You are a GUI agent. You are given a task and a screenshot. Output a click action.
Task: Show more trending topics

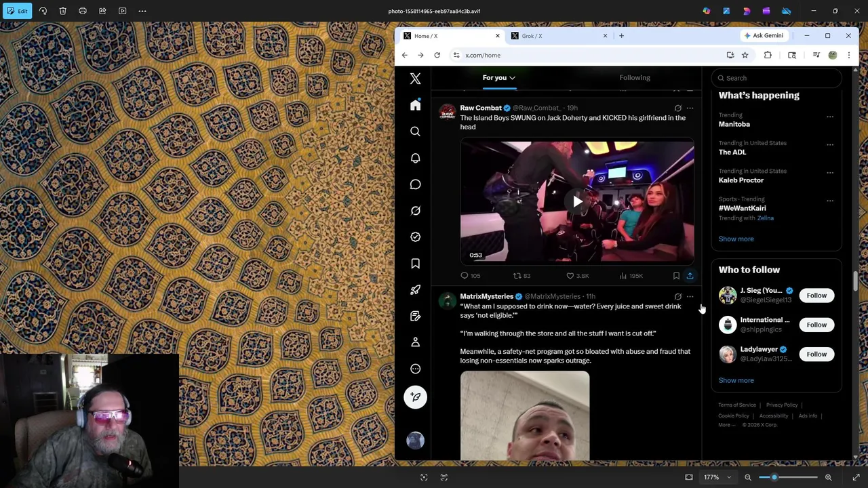pyautogui.click(x=736, y=239)
